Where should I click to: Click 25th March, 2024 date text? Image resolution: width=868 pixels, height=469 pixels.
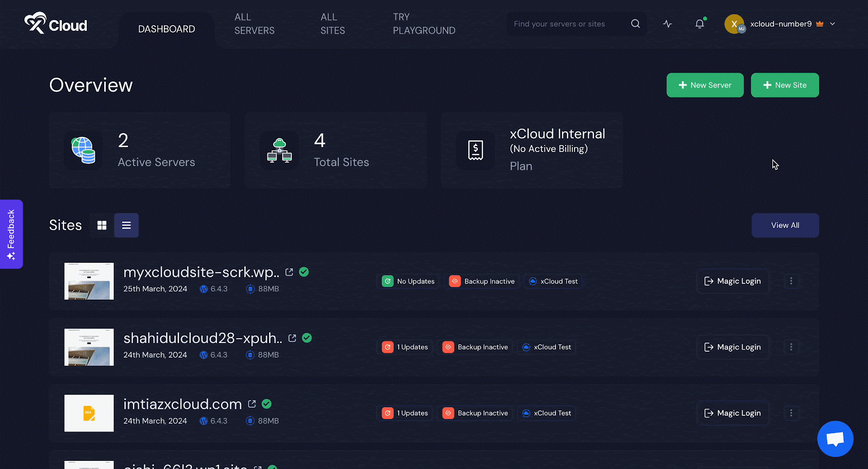tap(155, 289)
